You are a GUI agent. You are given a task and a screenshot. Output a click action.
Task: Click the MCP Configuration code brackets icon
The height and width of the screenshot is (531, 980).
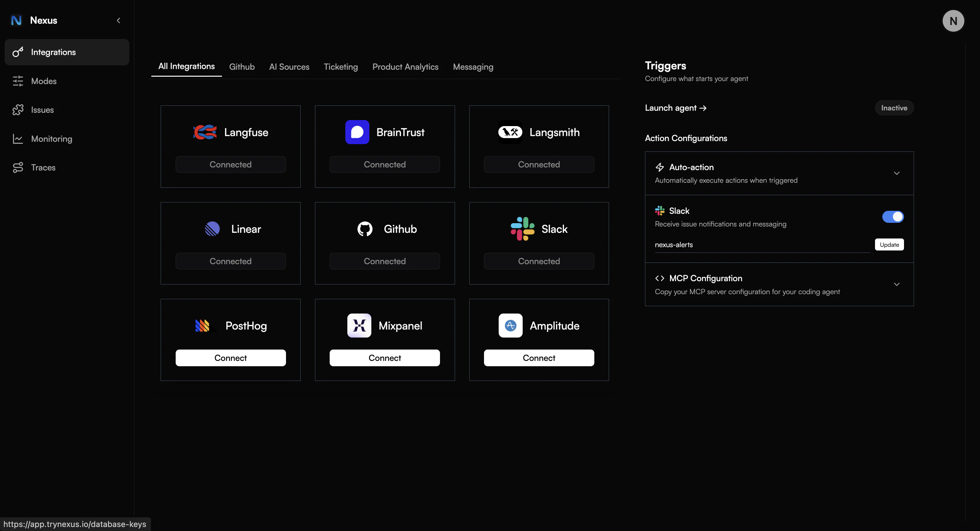click(x=660, y=278)
